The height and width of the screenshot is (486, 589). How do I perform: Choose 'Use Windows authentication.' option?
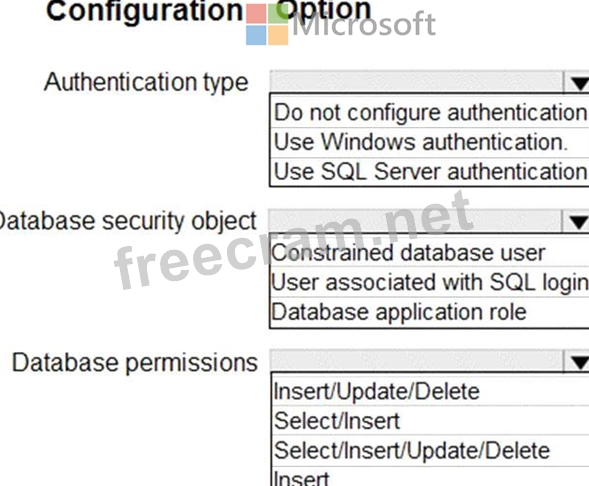(x=430, y=142)
